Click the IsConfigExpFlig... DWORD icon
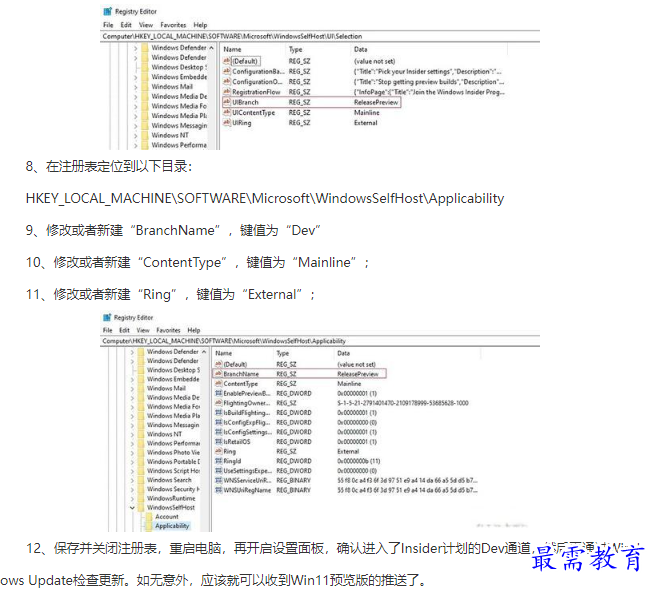The image size is (653, 590). [x=219, y=422]
